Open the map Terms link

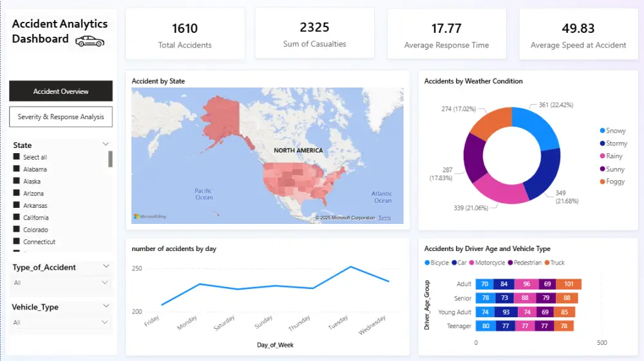tap(385, 218)
